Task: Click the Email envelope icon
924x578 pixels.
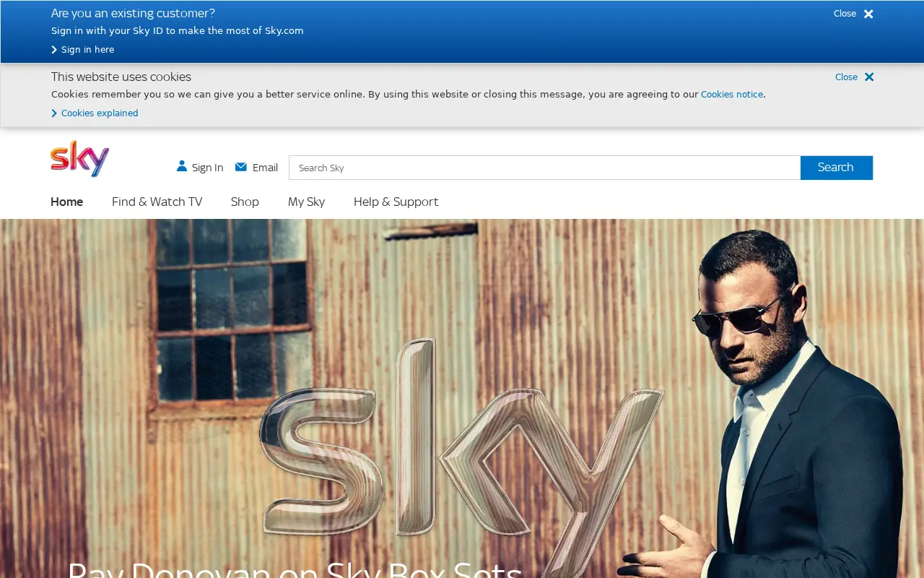Action: pyautogui.click(x=241, y=167)
